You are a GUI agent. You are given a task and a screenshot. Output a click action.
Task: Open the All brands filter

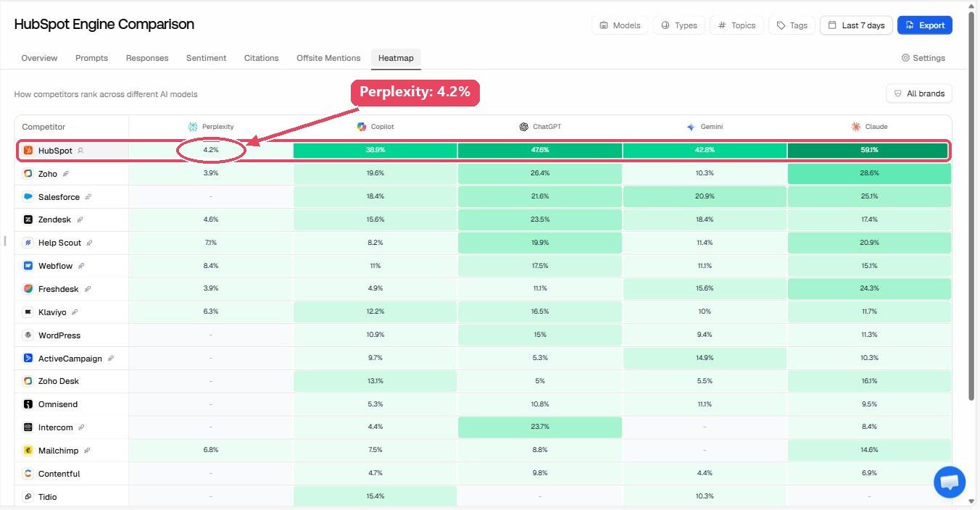(919, 93)
